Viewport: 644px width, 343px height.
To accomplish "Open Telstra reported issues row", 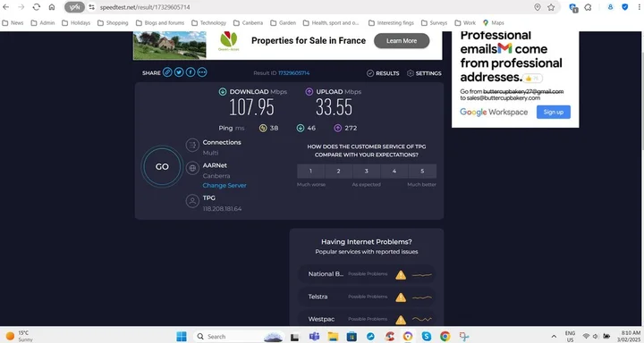I will pos(367,297).
